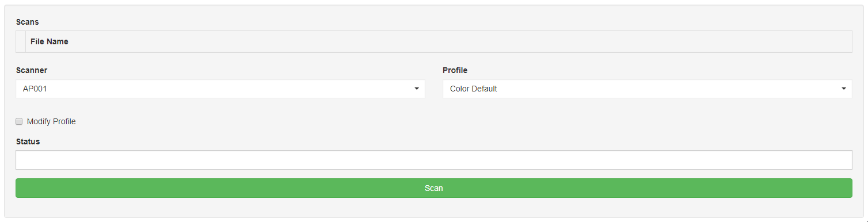Click the Scanner field label
This screenshot has height=222, width=868.
pyautogui.click(x=32, y=70)
